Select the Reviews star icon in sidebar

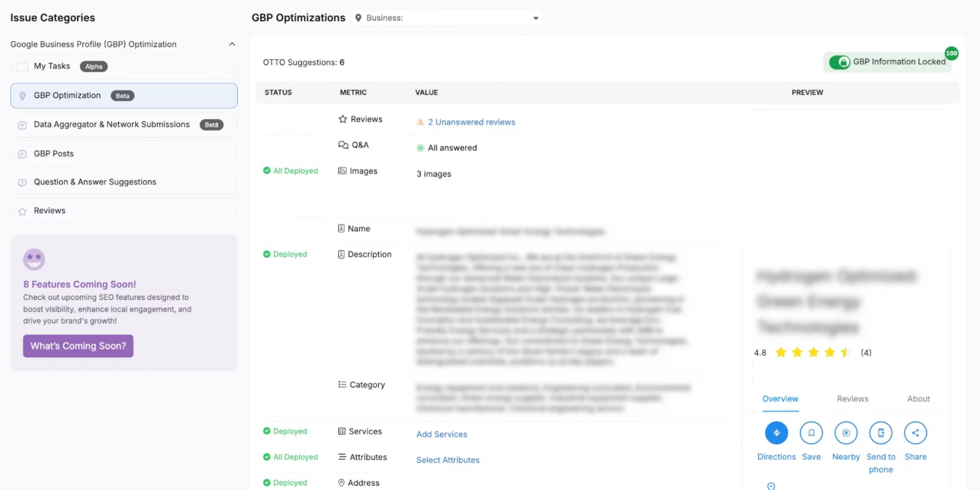click(x=22, y=211)
